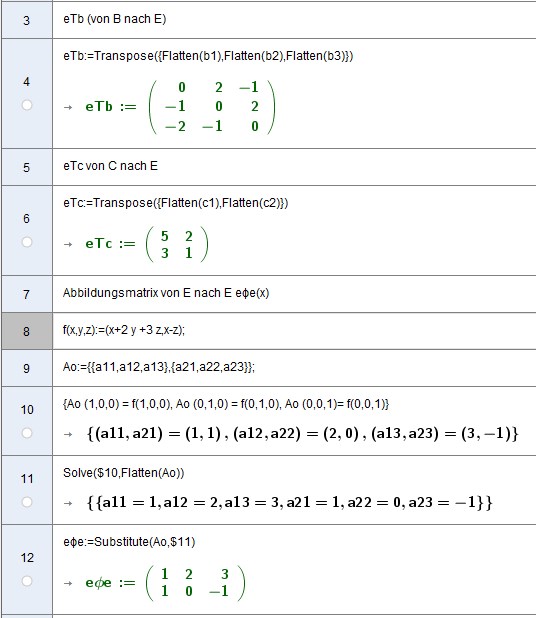Click the arrow before the eTc output
536x618 pixels.
pos(68,244)
